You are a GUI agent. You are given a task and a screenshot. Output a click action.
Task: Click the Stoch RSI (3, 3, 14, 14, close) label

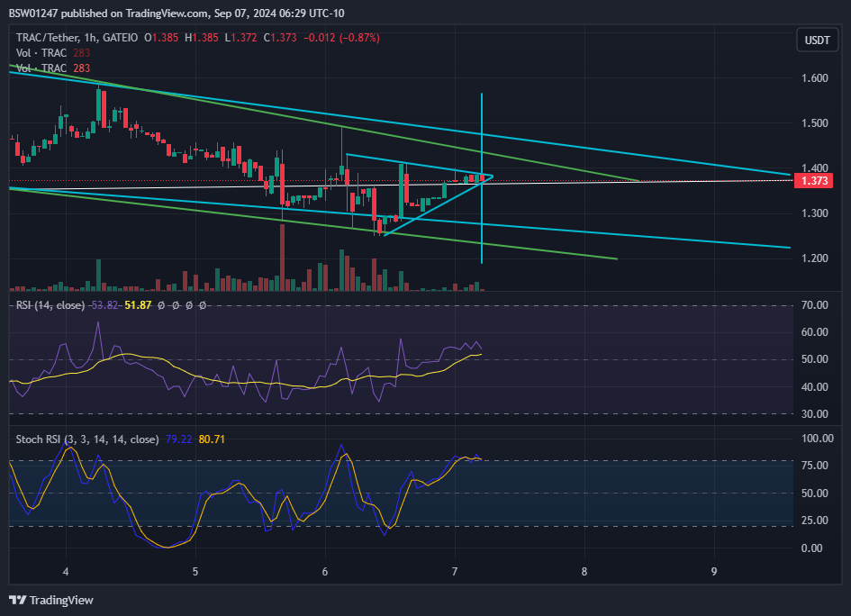87,439
